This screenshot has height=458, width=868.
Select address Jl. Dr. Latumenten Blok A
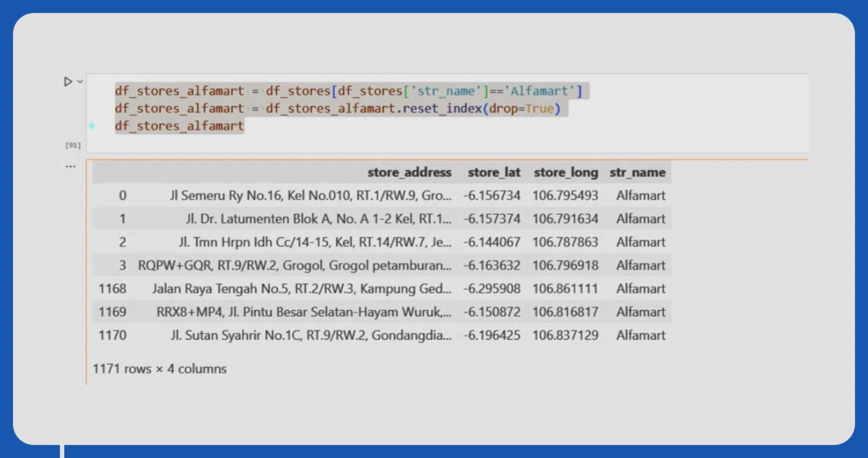click(318, 219)
